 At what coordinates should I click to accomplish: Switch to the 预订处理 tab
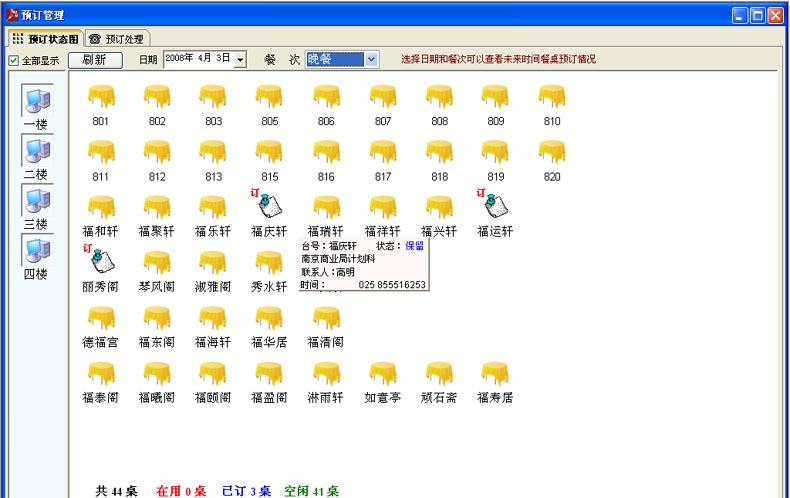coord(117,39)
